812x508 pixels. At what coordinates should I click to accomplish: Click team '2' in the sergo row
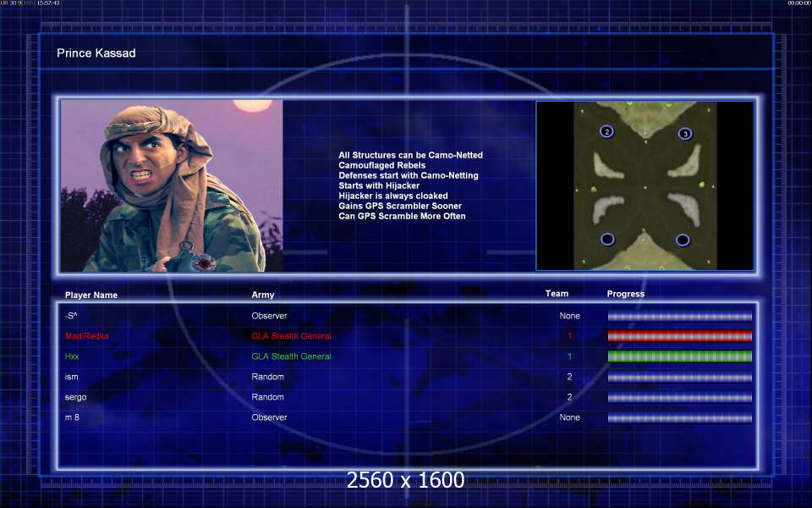click(569, 397)
